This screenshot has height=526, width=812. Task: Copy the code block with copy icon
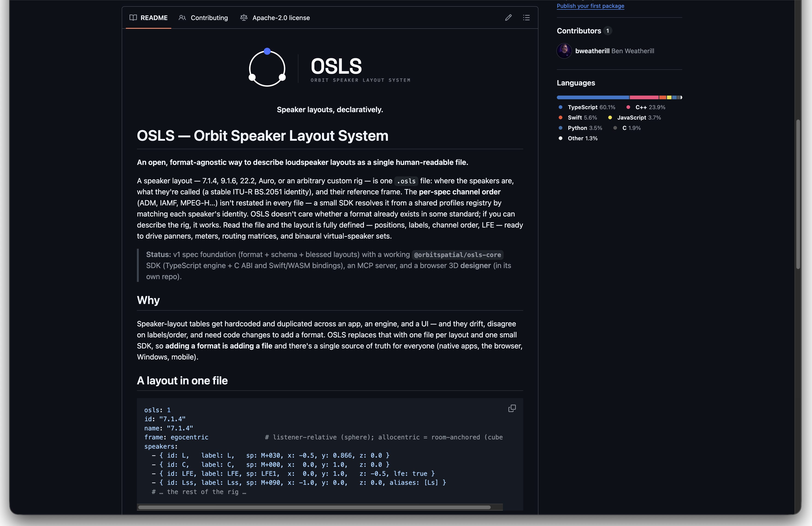point(512,408)
